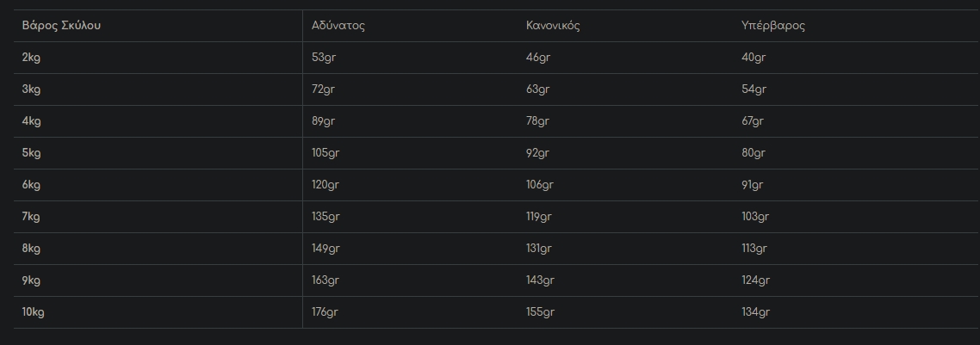Image resolution: width=980 pixels, height=345 pixels.
Task: Select the 4kg weight cell
Action: point(31,121)
